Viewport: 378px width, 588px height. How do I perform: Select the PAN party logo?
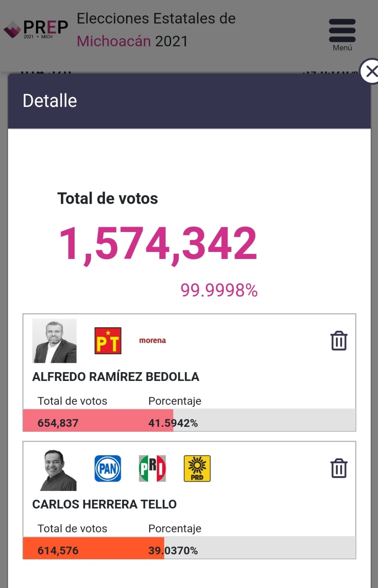108,468
